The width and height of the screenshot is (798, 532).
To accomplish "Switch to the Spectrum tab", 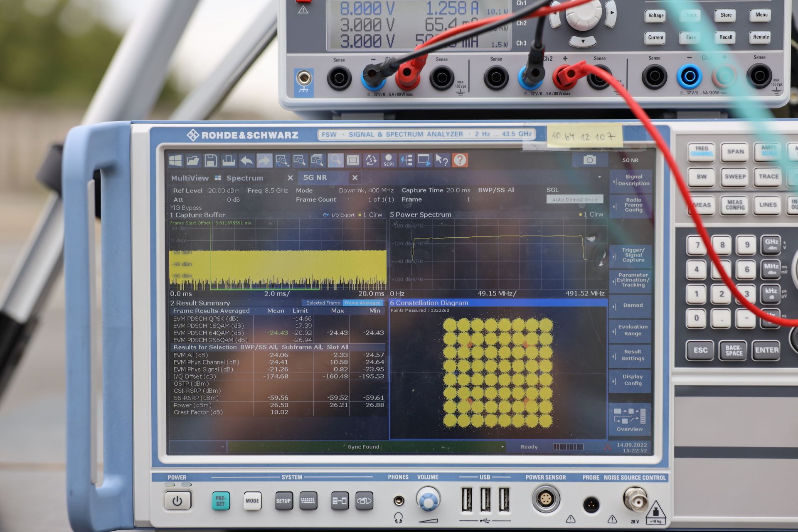I will pos(244,178).
